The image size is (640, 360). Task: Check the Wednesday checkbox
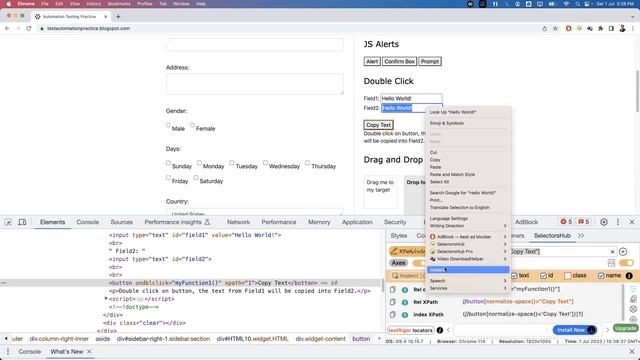pos(265,162)
